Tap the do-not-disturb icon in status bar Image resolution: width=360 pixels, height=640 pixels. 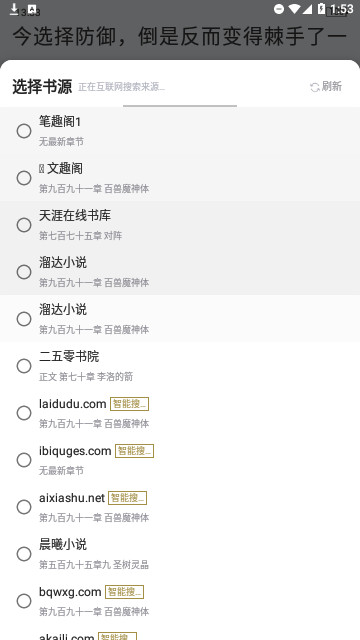tap(279, 9)
